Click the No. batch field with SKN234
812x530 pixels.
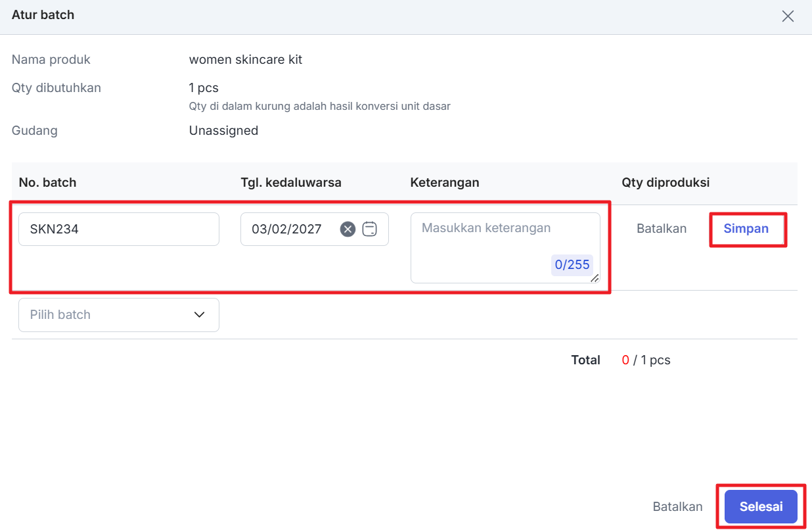pyautogui.click(x=119, y=229)
